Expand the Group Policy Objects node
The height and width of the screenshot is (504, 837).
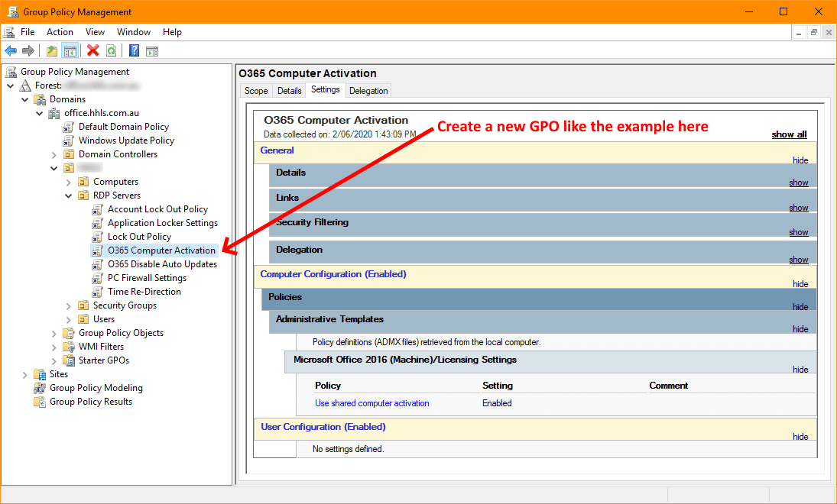click(x=54, y=333)
